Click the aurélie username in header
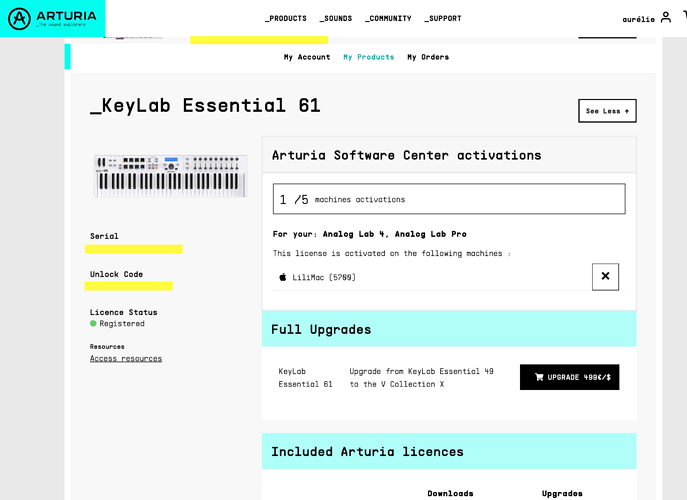Screen dimensions: 687x500 [x=638, y=19]
